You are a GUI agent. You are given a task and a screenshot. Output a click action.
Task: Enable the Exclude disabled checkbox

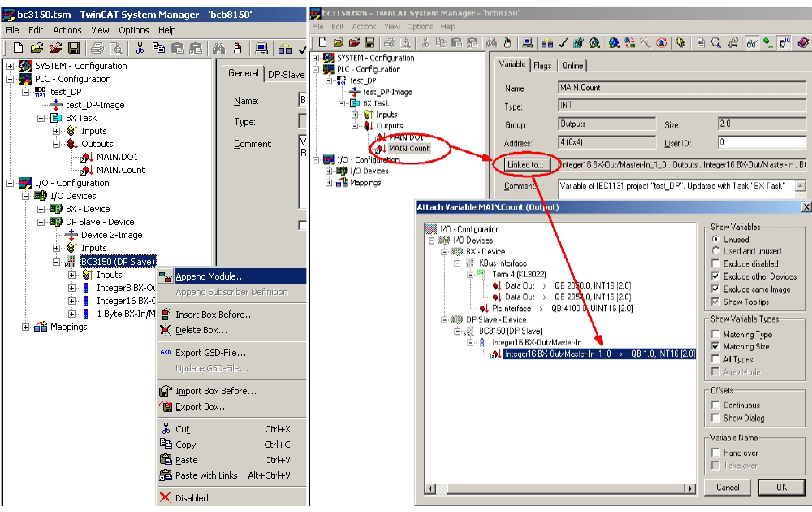pyautogui.click(x=715, y=263)
